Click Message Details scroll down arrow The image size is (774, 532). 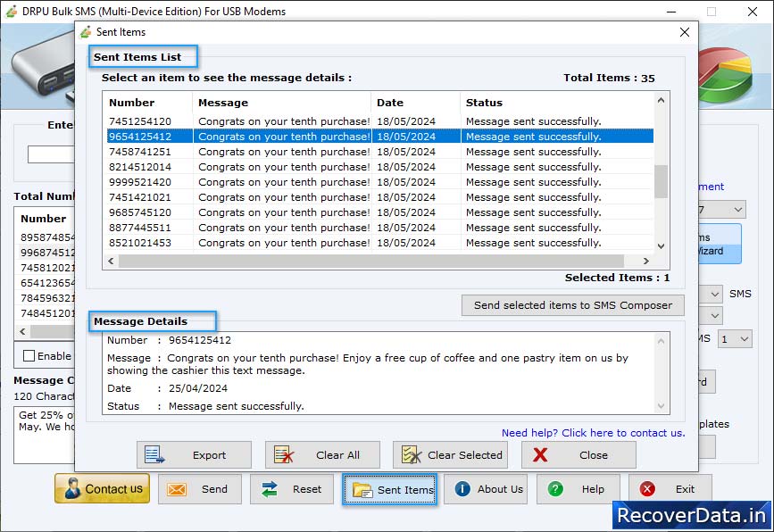coord(661,405)
